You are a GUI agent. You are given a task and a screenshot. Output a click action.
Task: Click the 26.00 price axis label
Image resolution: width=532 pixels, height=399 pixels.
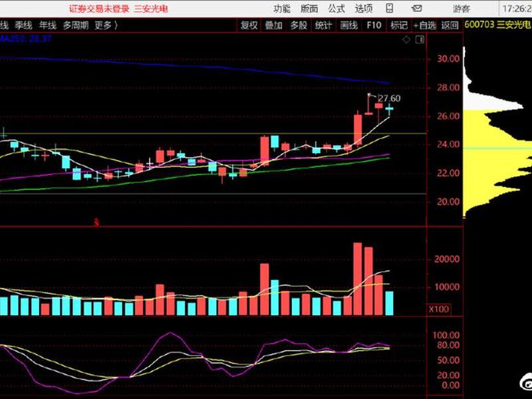(448, 116)
